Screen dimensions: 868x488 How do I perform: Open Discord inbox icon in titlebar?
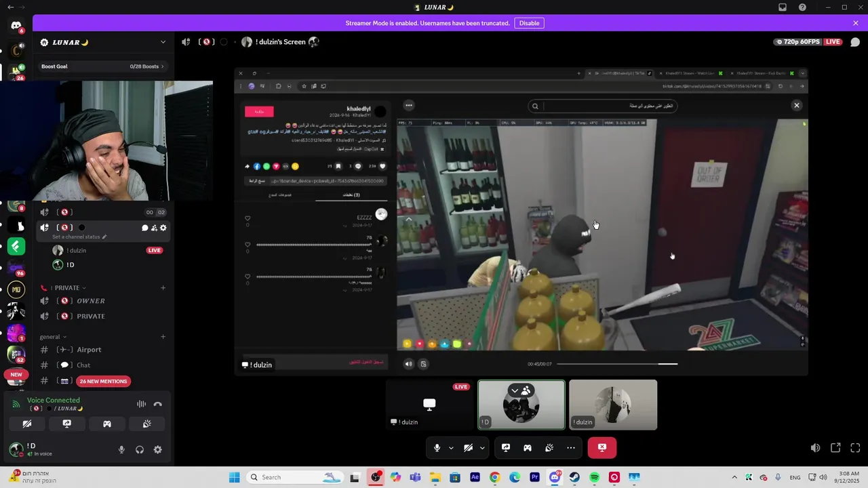(x=783, y=7)
